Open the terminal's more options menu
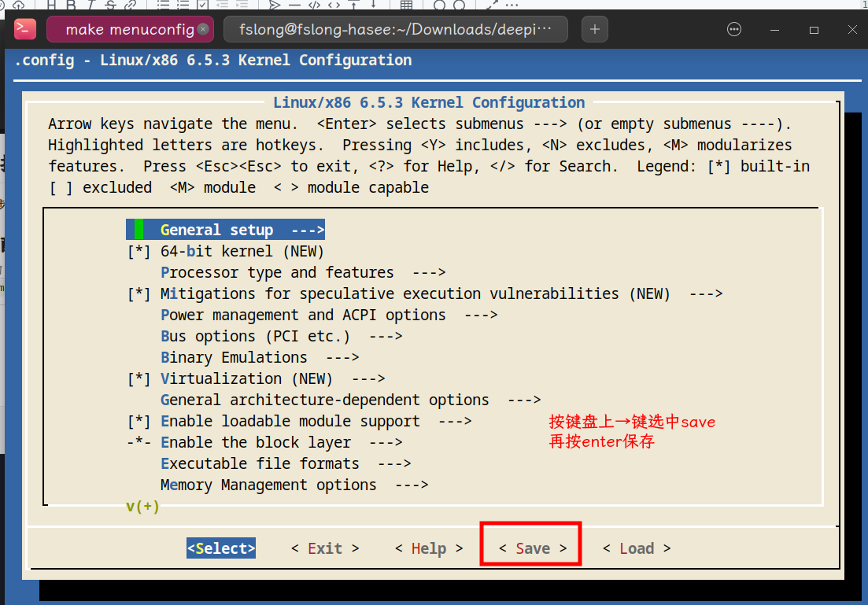868x605 pixels. (734, 29)
